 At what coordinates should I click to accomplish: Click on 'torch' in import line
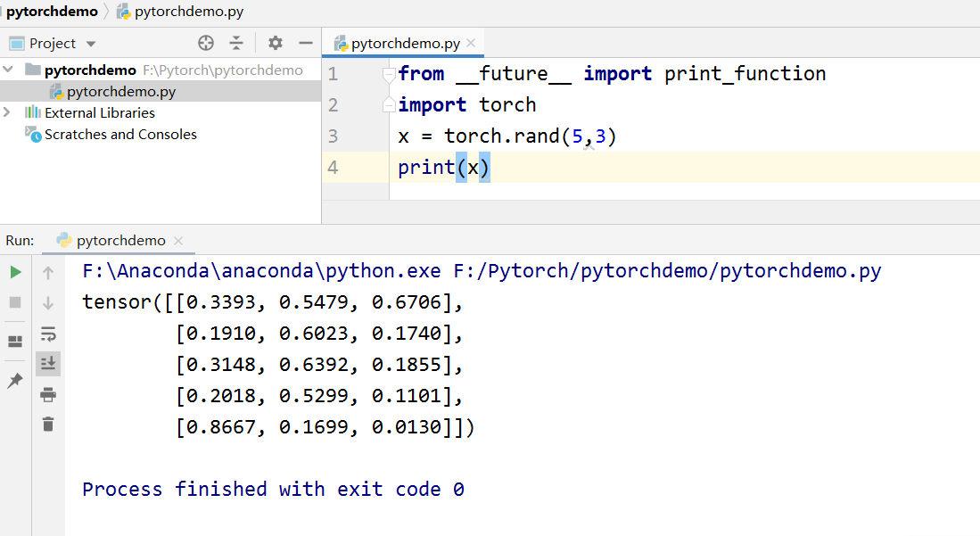[507, 104]
